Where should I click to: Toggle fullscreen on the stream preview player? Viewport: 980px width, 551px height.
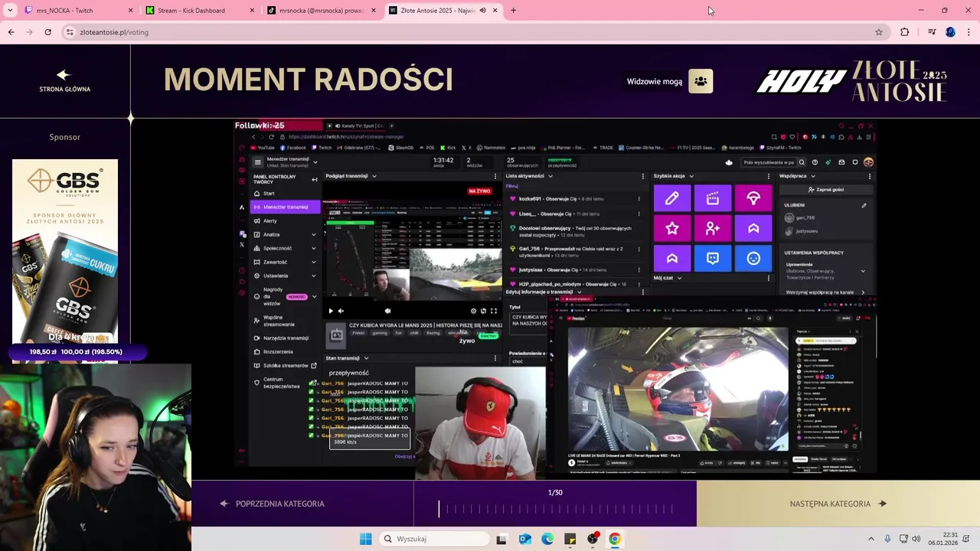(x=494, y=311)
